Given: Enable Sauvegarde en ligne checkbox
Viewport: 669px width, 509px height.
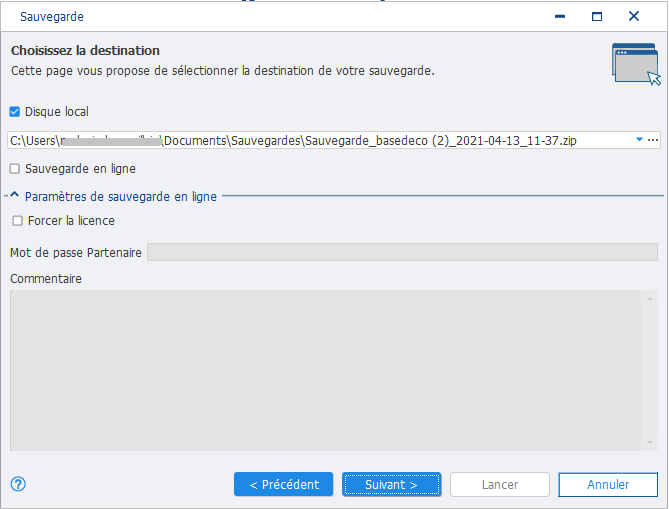Looking at the screenshot, I should (15, 169).
